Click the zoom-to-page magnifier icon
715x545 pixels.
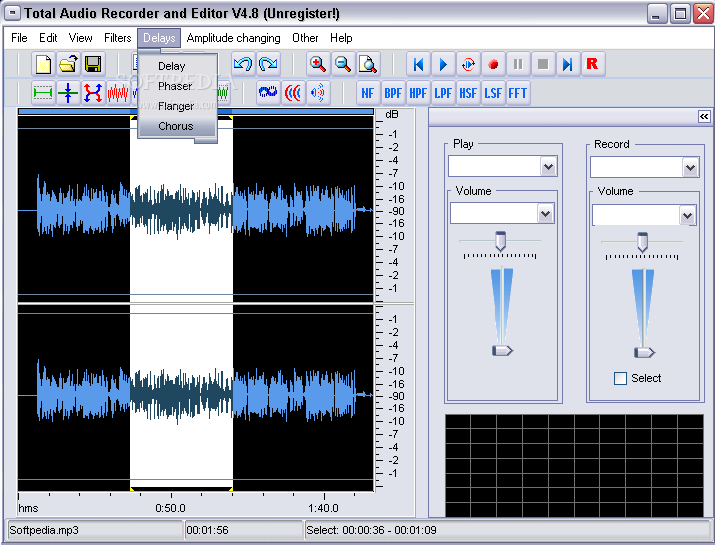coord(368,64)
